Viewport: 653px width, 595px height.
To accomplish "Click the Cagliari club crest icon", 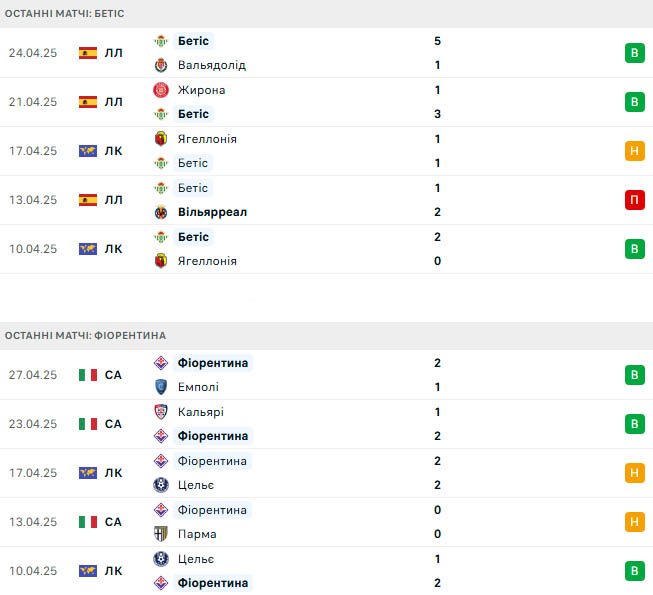I will pos(161,412).
